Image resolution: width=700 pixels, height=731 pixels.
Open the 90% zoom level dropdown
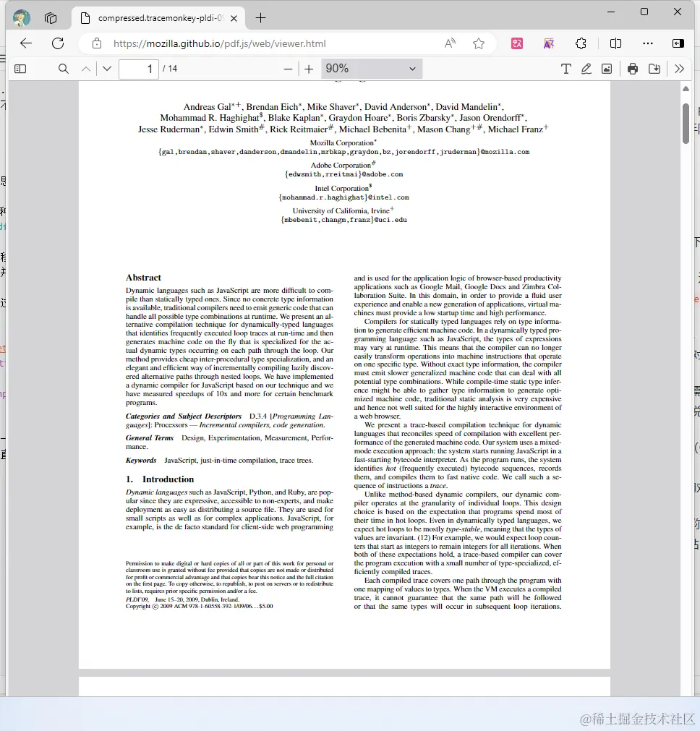pos(372,69)
